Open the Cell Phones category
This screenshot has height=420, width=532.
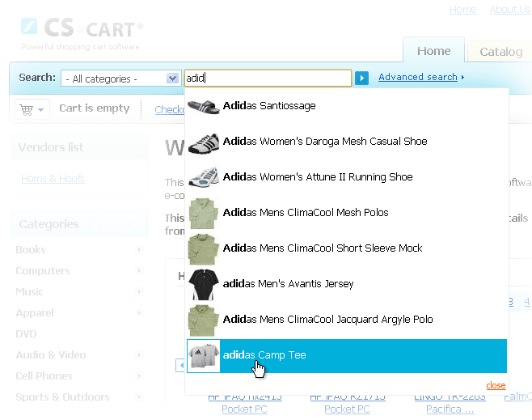point(44,375)
